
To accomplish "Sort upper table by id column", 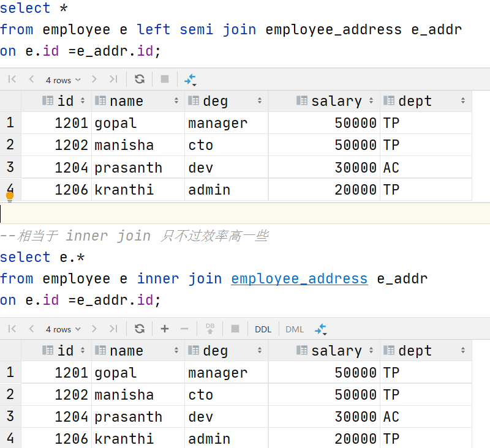I will click(x=83, y=101).
